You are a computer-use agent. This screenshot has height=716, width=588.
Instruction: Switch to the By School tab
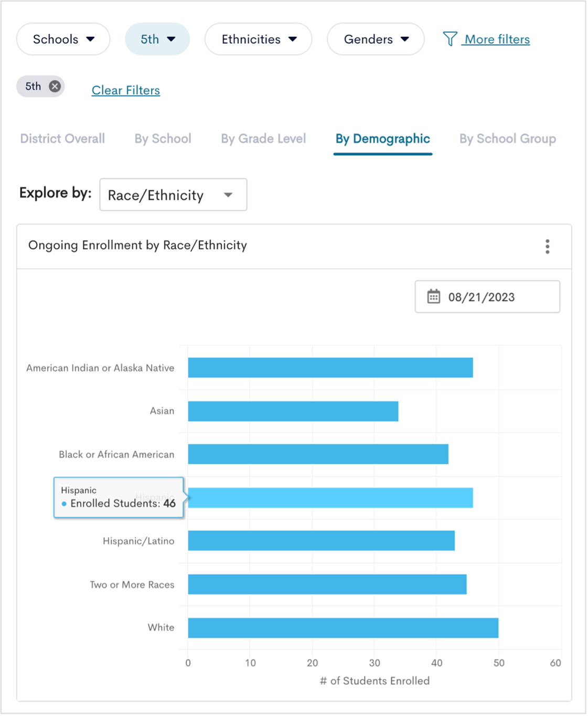tap(162, 138)
